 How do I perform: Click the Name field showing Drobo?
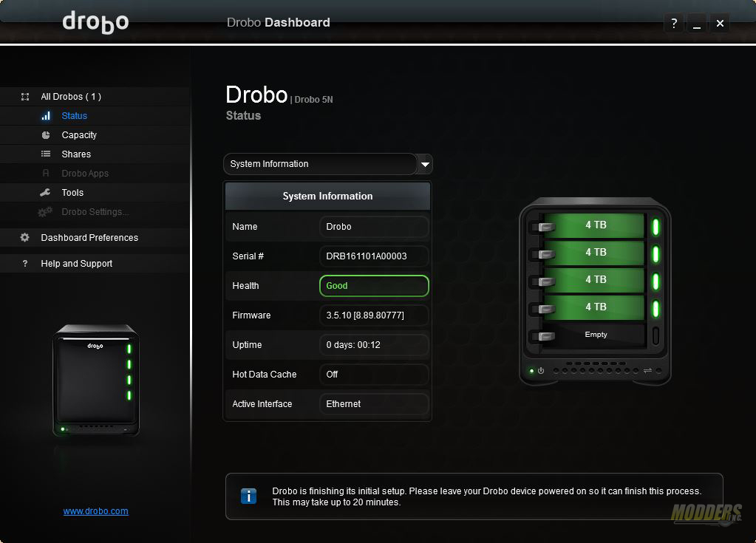[374, 227]
